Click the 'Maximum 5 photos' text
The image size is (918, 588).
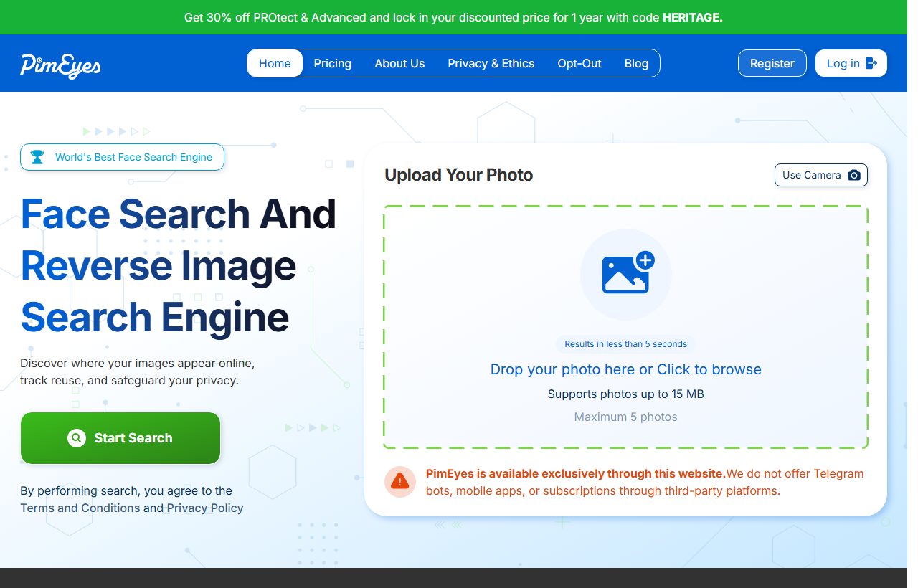pos(626,417)
